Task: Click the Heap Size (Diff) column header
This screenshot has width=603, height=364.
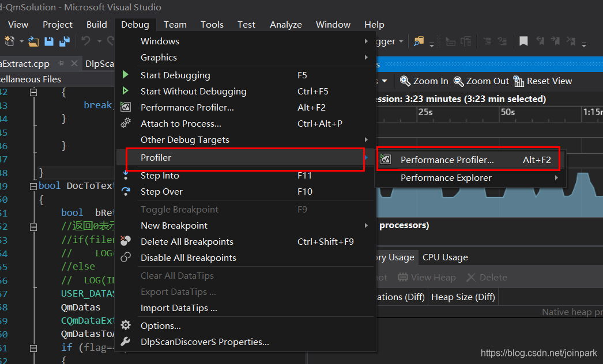Action: pyautogui.click(x=463, y=297)
